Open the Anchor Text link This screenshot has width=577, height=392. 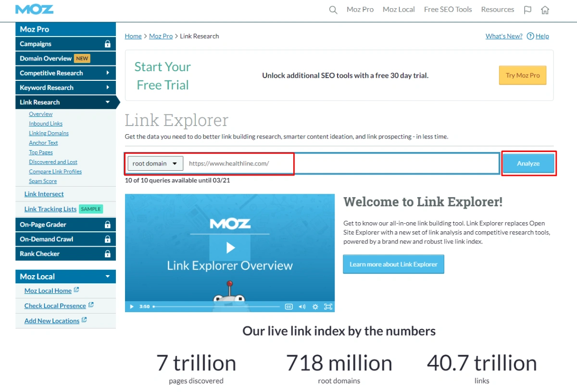43,143
